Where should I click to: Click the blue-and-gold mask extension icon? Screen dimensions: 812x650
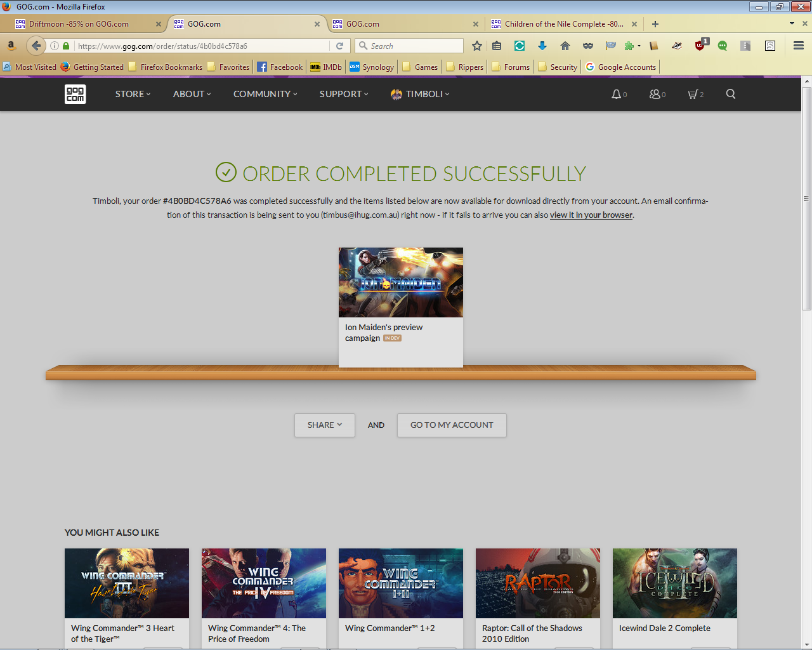coord(611,46)
